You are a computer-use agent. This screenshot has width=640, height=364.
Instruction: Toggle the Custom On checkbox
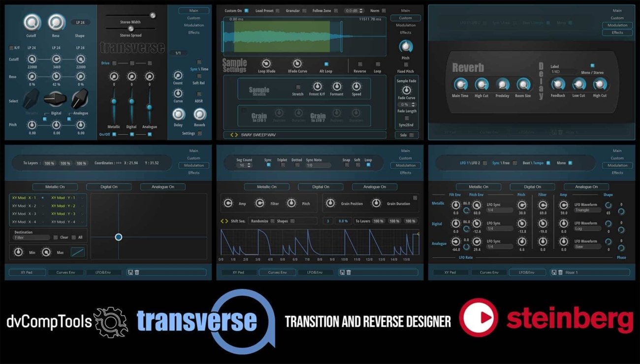[246, 11]
